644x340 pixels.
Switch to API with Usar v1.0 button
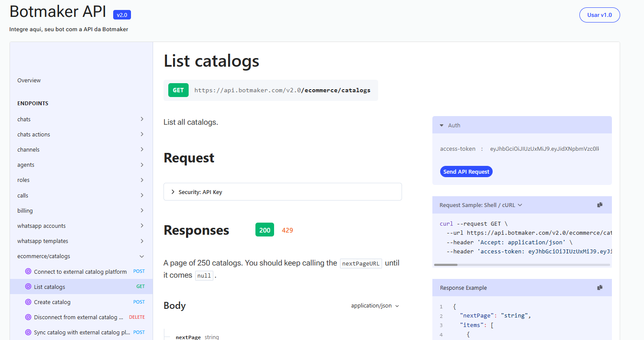599,15
